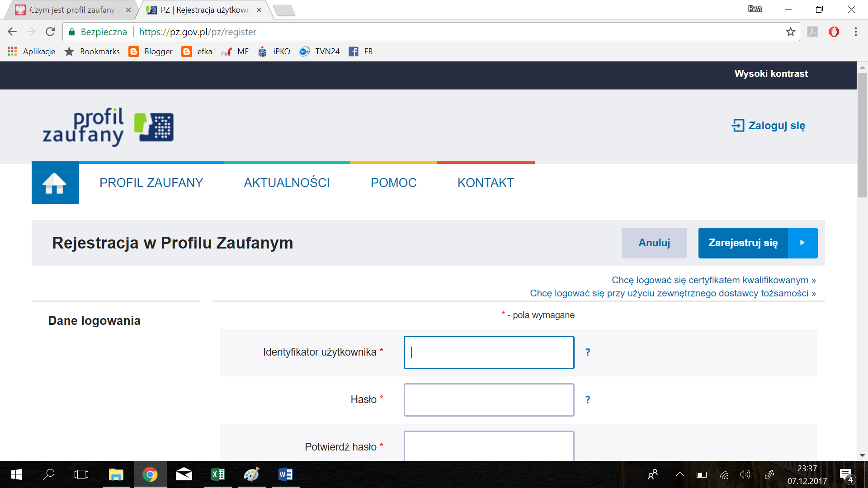Click the volume icon in system tray

pos(745,474)
